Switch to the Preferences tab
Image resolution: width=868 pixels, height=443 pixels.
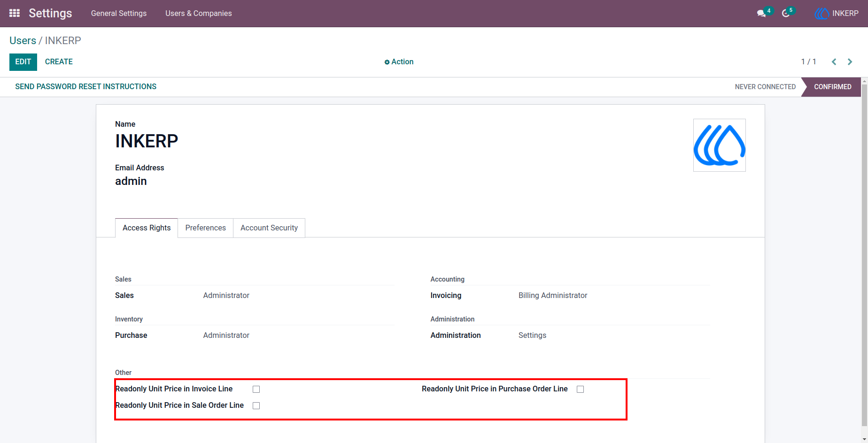(205, 228)
